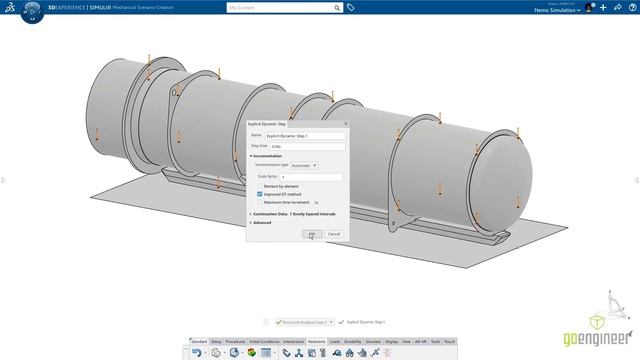The image size is (640, 360).
Task: Collapse the Incrementation section
Action: click(x=251, y=156)
